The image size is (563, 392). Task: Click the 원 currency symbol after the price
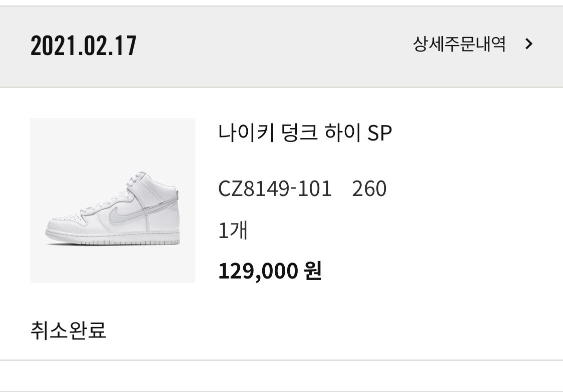[313, 271]
